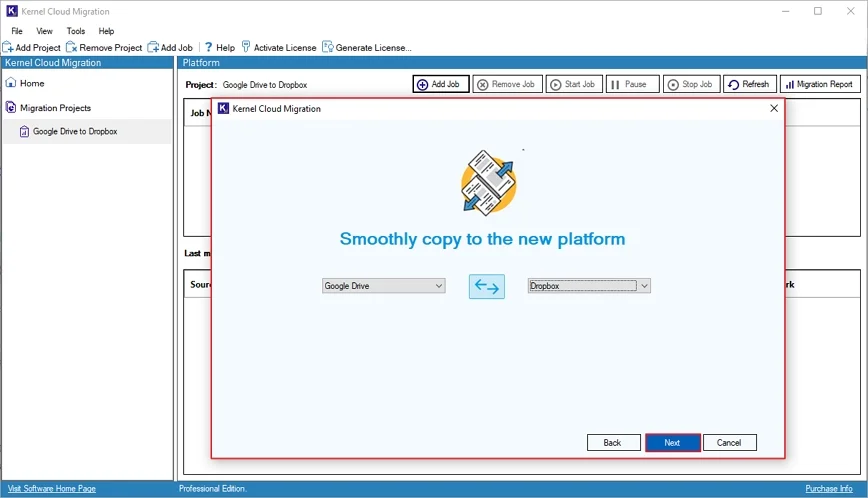The height and width of the screenshot is (498, 868).
Task: Click the Back button in the dialog
Action: tap(613, 443)
